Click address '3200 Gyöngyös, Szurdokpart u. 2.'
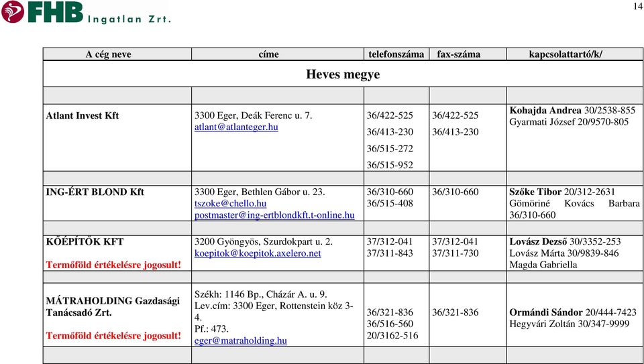 [263, 242]
